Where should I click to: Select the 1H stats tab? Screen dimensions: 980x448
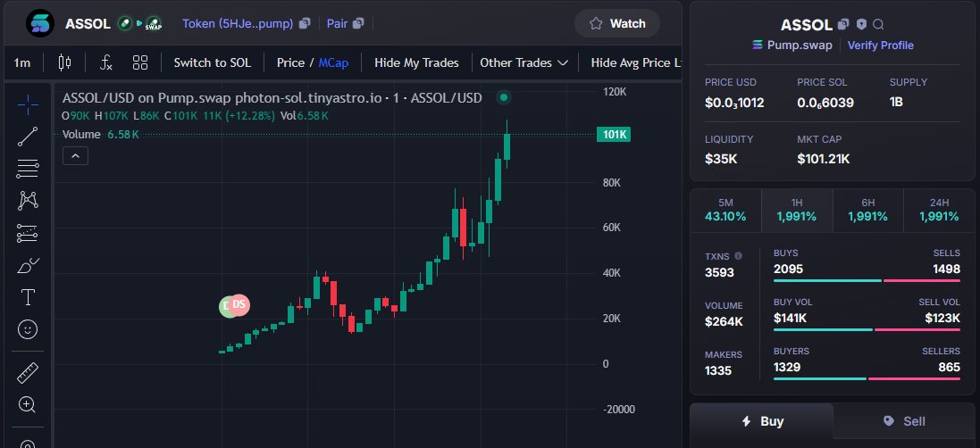pyautogui.click(x=797, y=211)
